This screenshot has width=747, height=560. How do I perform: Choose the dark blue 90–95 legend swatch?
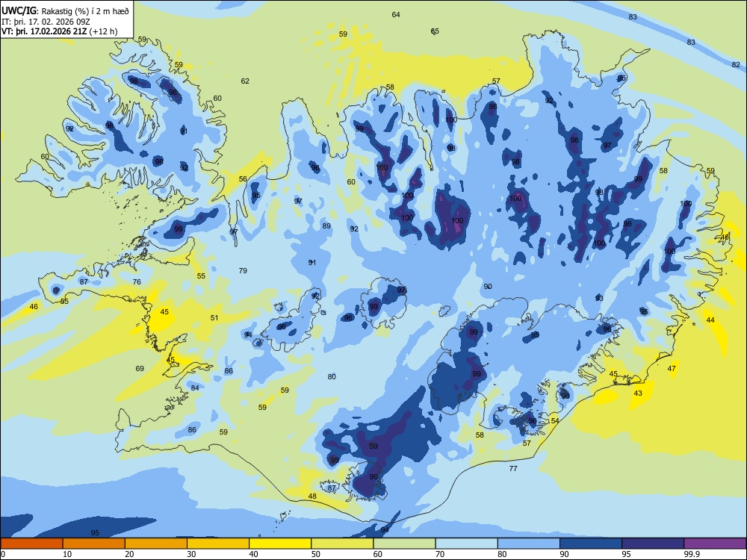[591, 544]
